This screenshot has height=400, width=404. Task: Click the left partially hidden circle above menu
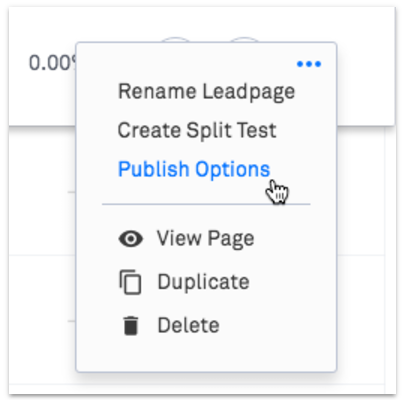pyautogui.click(x=176, y=40)
